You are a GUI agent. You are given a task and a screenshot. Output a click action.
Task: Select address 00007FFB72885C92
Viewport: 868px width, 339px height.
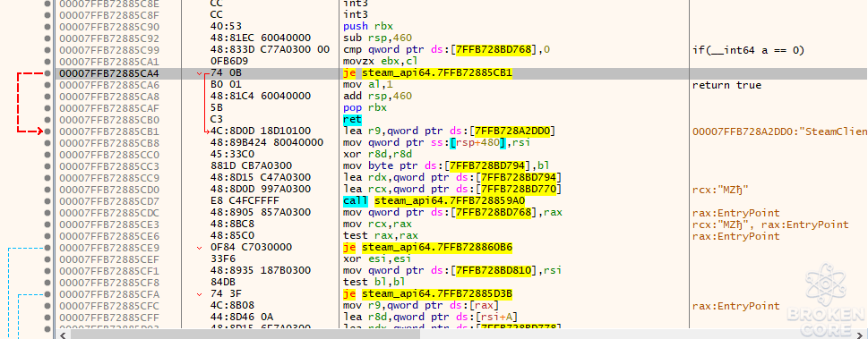click(x=109, y=38)
